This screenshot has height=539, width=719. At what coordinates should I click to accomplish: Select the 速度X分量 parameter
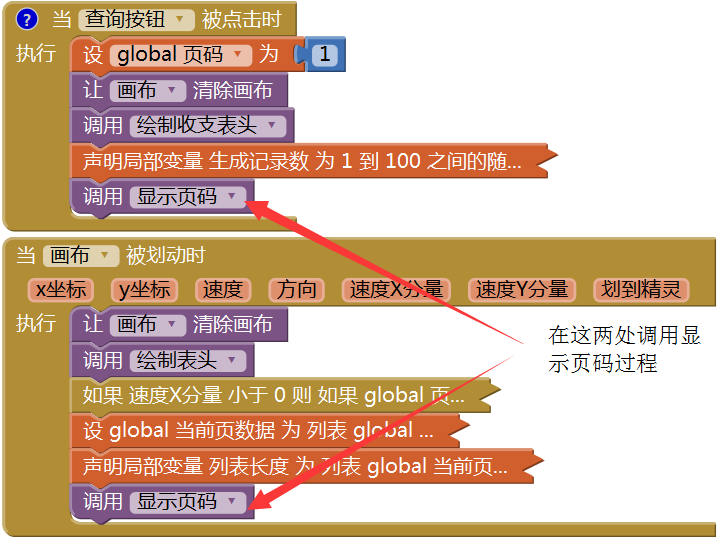tap(397, 290)
